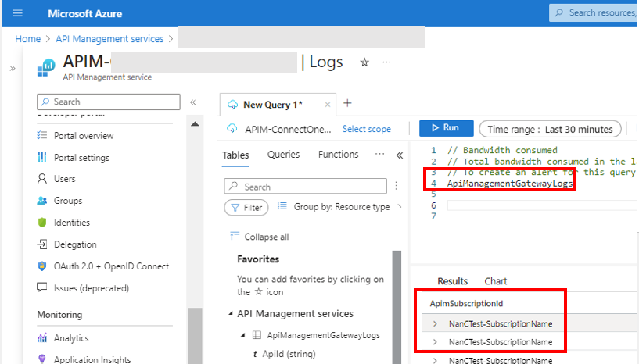Go to Home breadcrumb
Screen dimensions: 639x364
click(x=27, y=39)
